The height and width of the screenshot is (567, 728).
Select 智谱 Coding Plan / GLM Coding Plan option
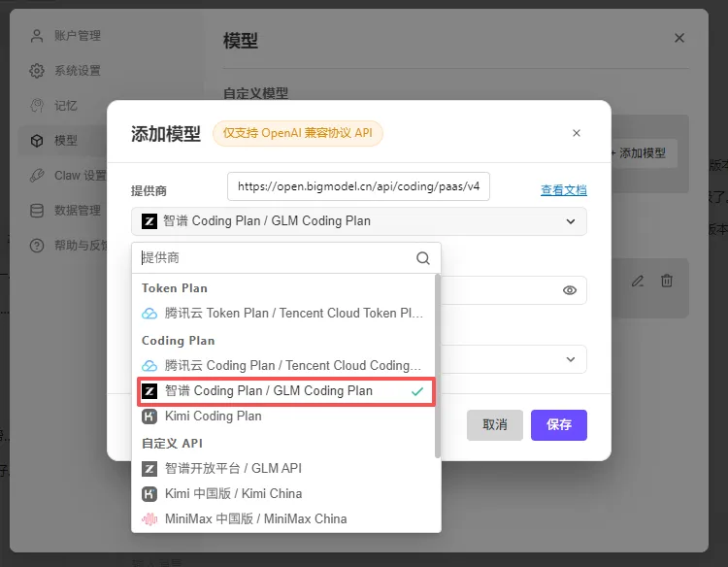click(x=286, y=391)
